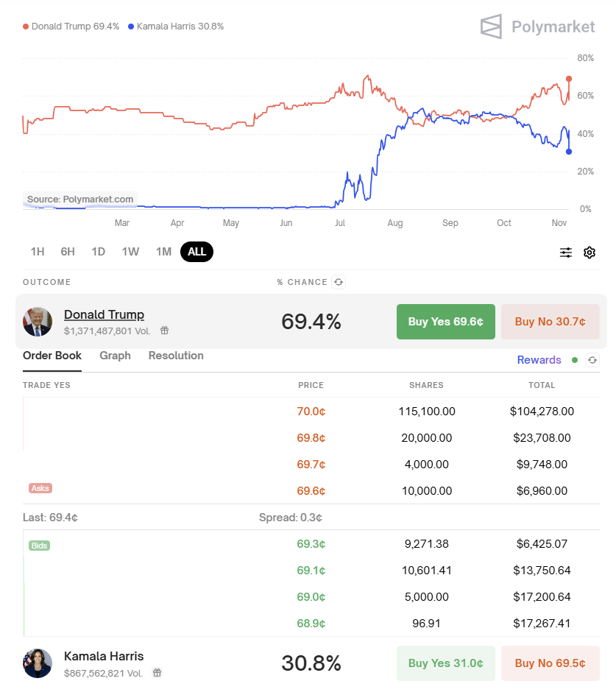Click the red Donald Trump legend dot
The image size is (616, 695).
26,27
